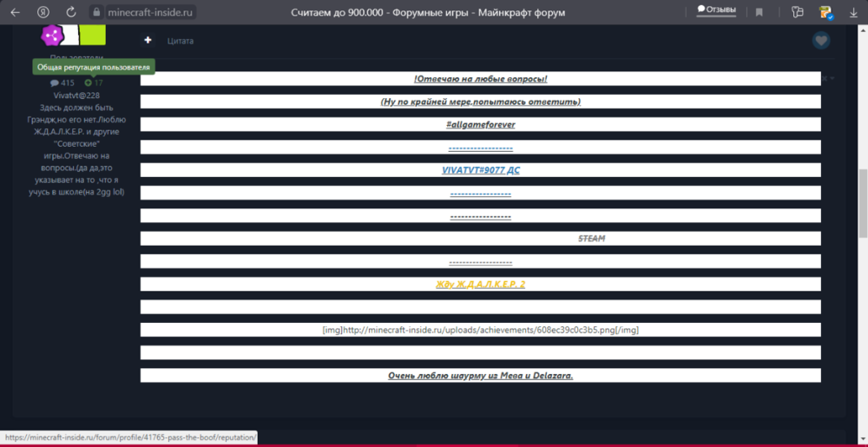The image size is (868, 447).
Task: Reload the page
Action: 70,12
